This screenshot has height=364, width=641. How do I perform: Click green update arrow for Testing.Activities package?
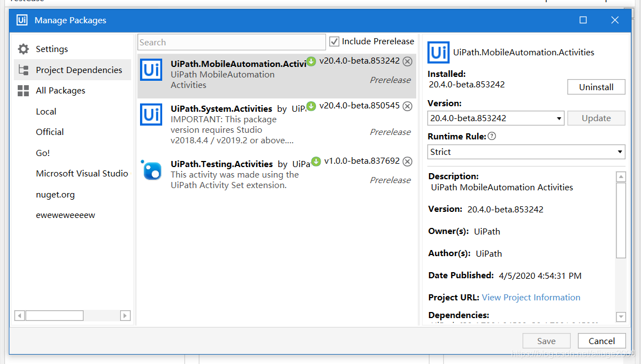tap(316, 162)
